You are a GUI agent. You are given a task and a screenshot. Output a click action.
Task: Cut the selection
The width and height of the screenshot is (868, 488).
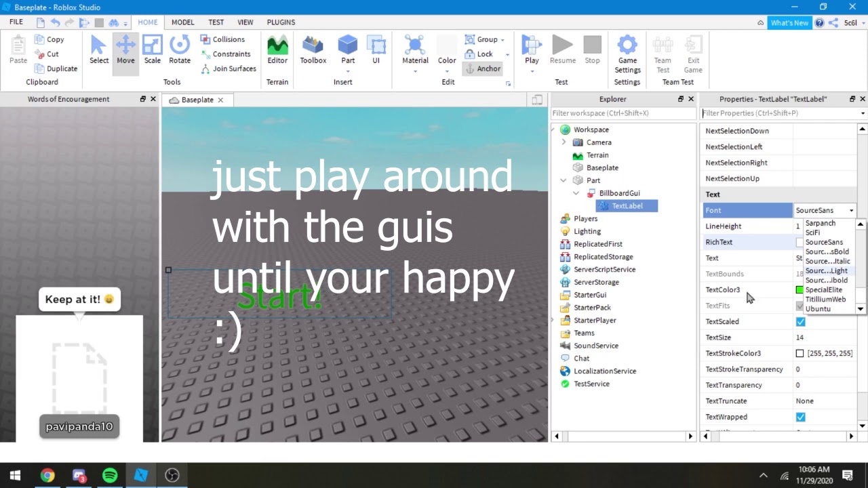point(47,54)
